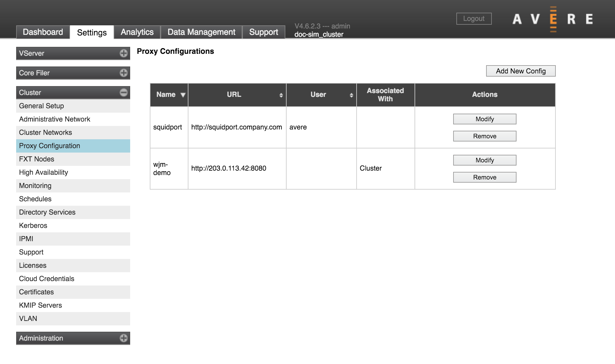Viewport: 615px width, 364px height.
Task: Open Directory Services settings
Action: 73,212
